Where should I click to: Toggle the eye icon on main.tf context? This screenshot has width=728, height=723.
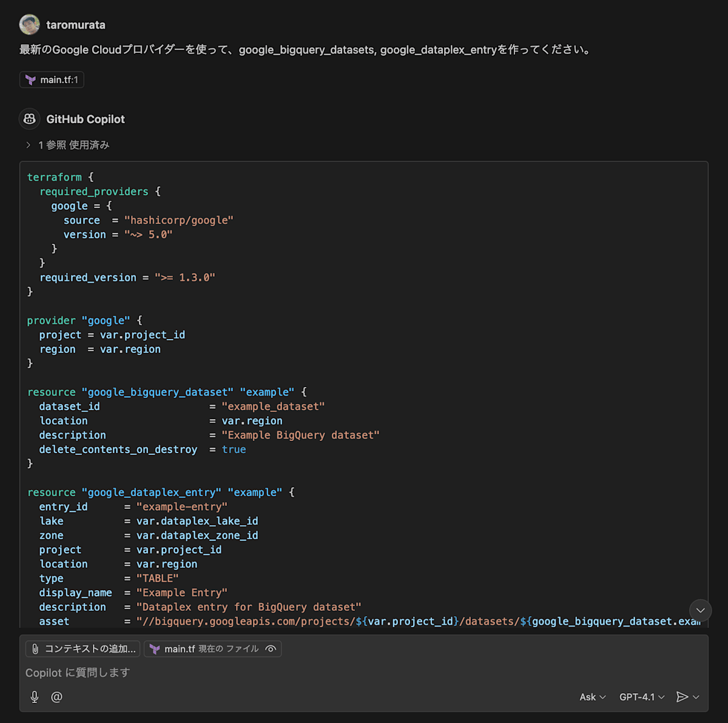[271, 649]
